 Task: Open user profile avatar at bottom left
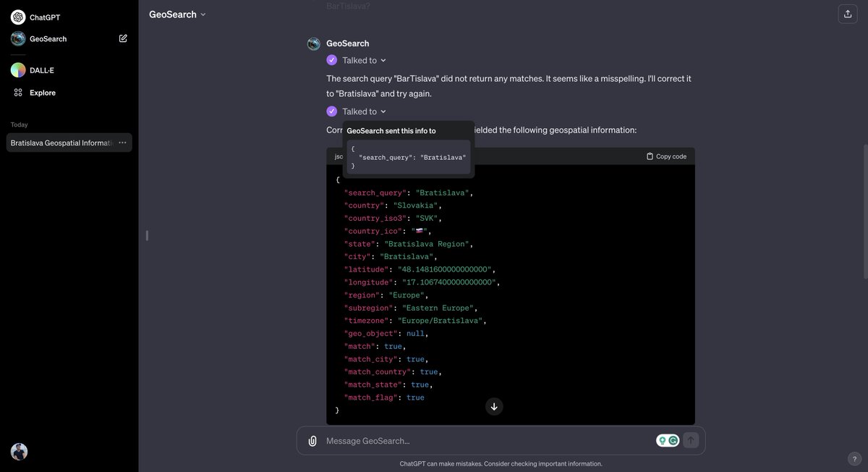point(19,452)
